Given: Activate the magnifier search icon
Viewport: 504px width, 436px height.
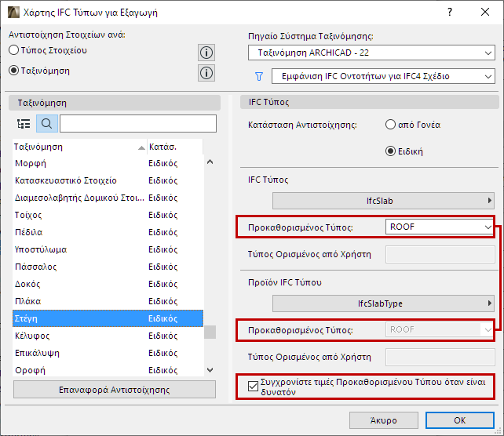Looking at the screenshot, I should point(47,124).
